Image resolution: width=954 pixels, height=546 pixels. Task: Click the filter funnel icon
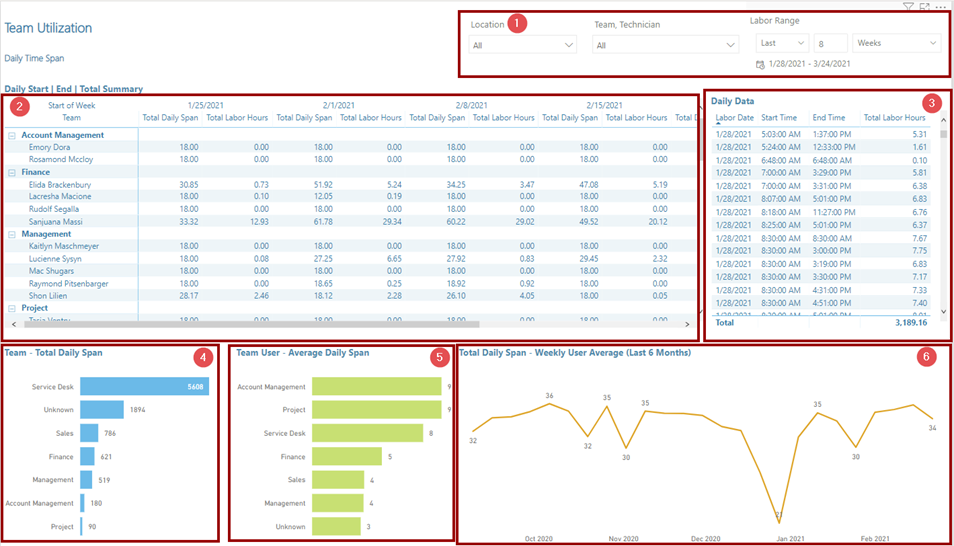point(907,7)
